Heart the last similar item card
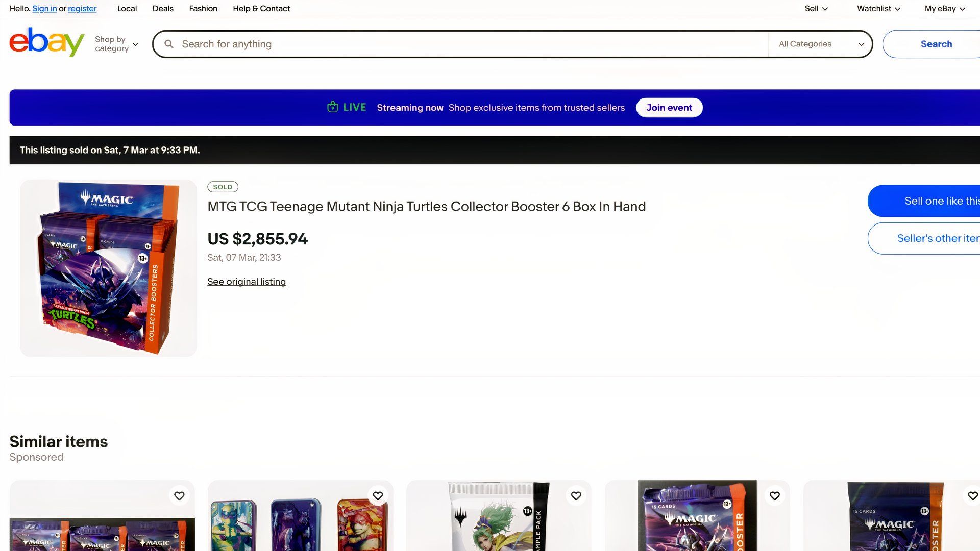Screen dimensions: 980x551 pos(973,496)
